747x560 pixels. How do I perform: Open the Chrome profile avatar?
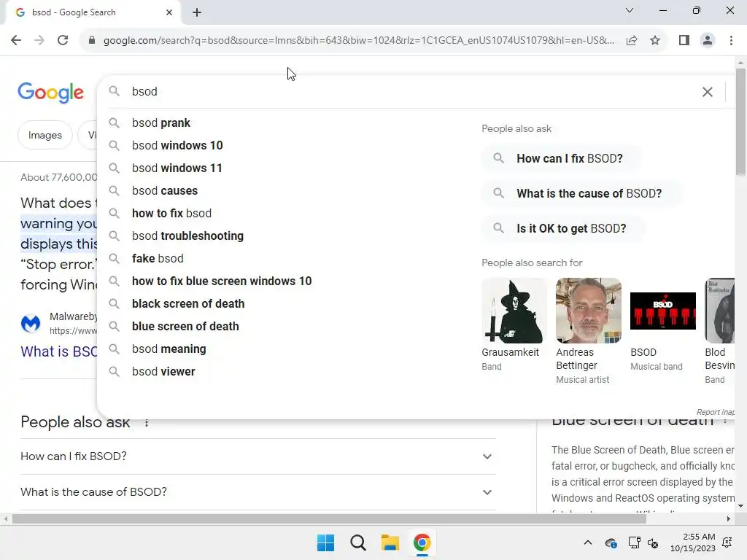[x=708, y=40]
